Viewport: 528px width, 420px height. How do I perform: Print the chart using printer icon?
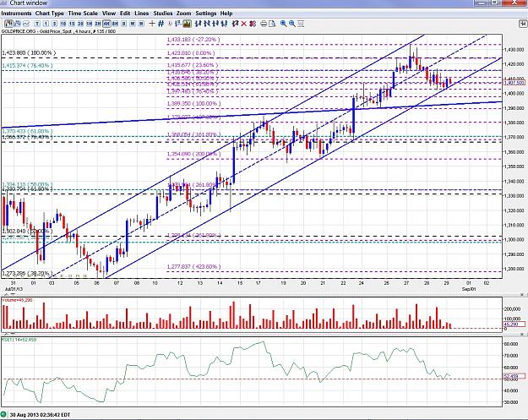click(264, 24)
